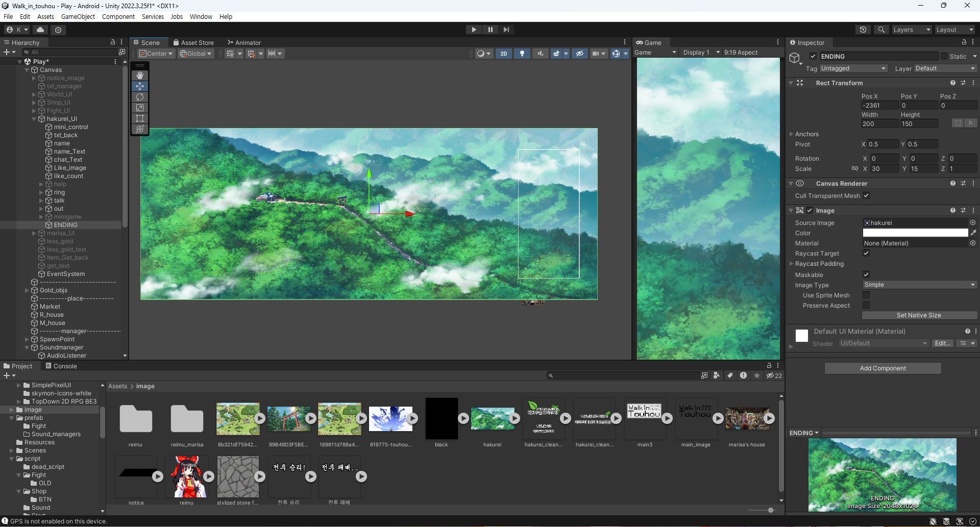Toggle the Static checkbox
Screen dimensions: 980x527
[944, 57]
